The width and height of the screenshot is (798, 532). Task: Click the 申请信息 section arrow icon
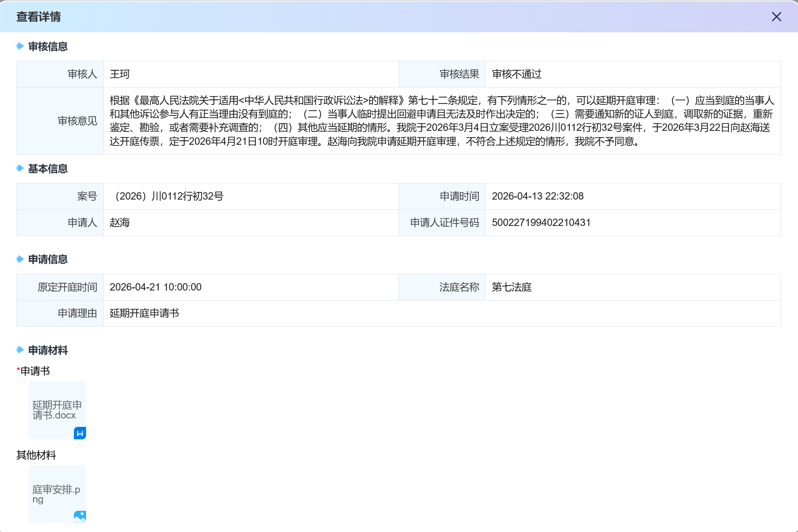[20, 259]
